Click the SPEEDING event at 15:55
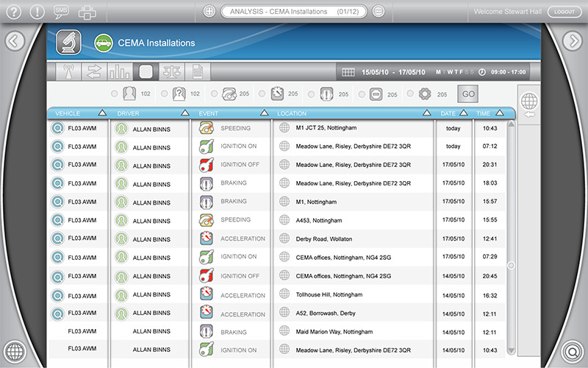 pos(235,219)
